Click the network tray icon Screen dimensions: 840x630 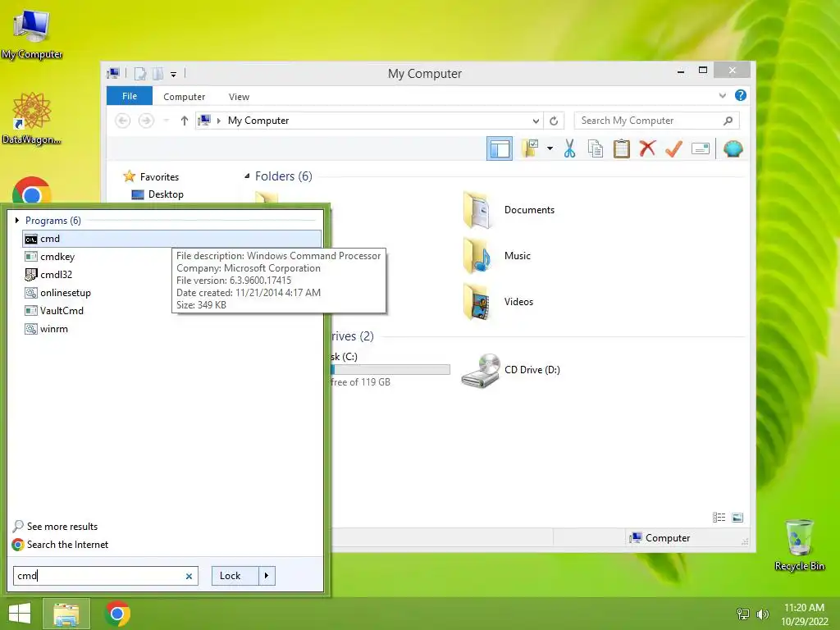pos(743,614)
